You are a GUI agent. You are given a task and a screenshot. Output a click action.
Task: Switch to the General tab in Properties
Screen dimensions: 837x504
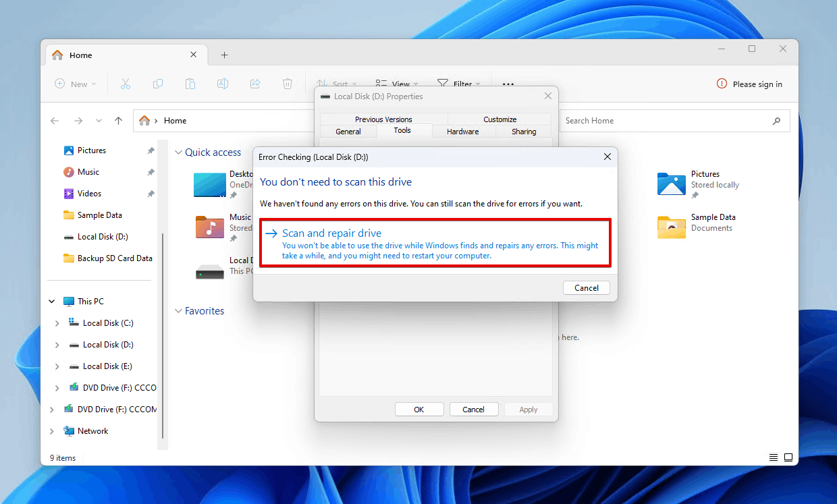coord(348,132)
